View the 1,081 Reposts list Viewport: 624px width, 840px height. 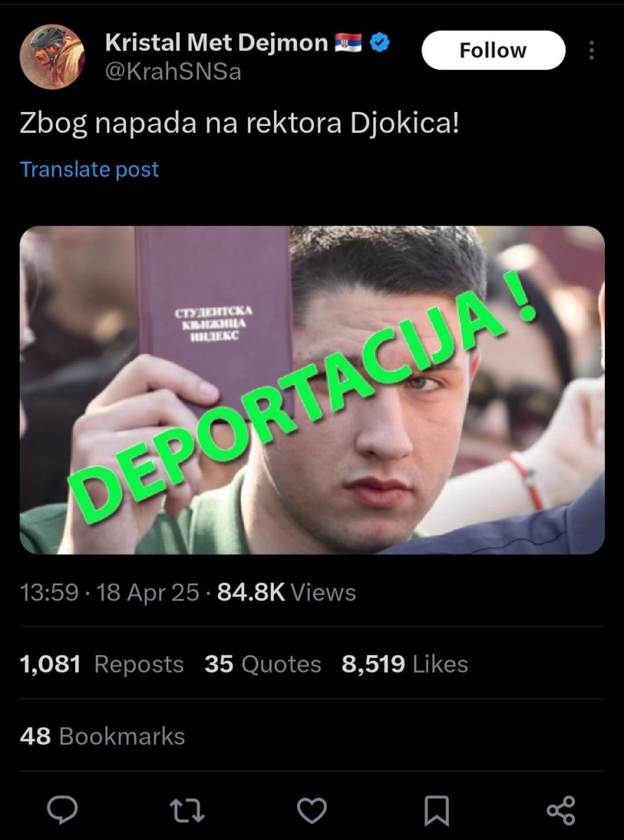coord(102,664)
